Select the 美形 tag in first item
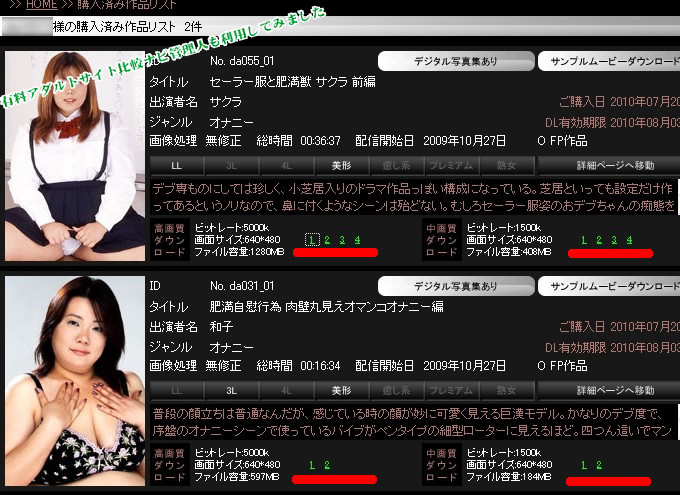The width and height of the screenshot is (680, 495). (341, 165)
